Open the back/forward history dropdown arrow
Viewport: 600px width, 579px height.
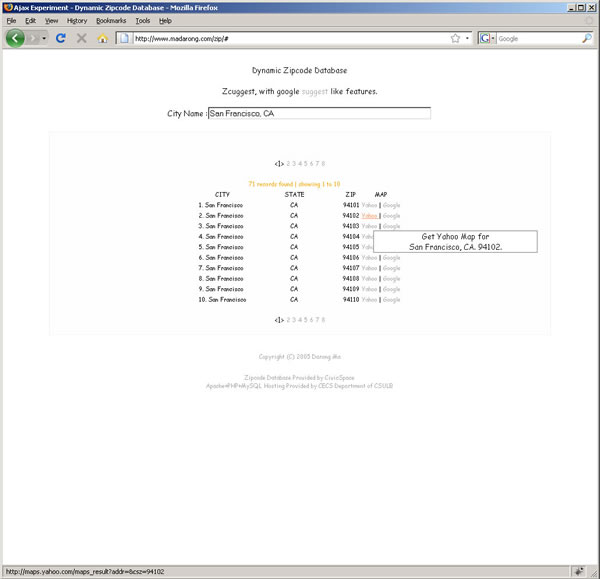[x=44, y=38]
